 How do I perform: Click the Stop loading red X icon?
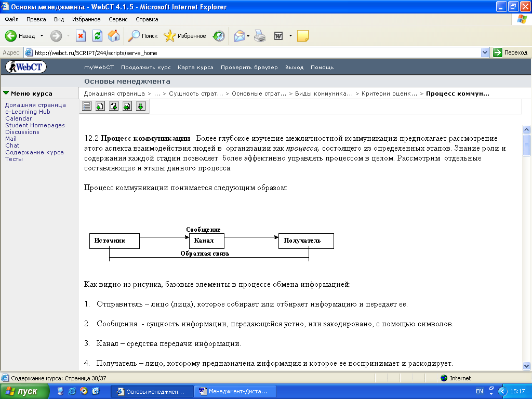81,36
